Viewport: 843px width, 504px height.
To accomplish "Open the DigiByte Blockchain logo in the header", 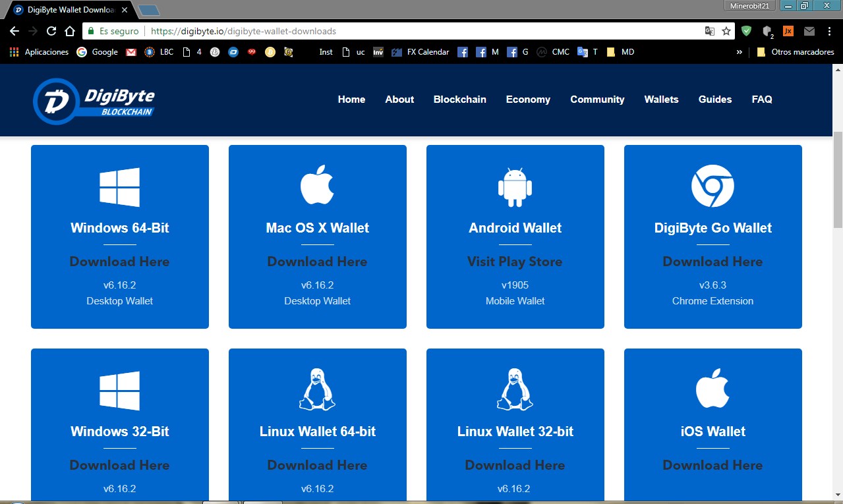I will [x=94, y=99].
